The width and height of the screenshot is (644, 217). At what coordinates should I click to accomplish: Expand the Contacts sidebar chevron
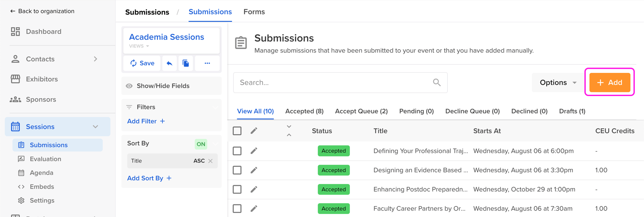click(x=96, y=59)
